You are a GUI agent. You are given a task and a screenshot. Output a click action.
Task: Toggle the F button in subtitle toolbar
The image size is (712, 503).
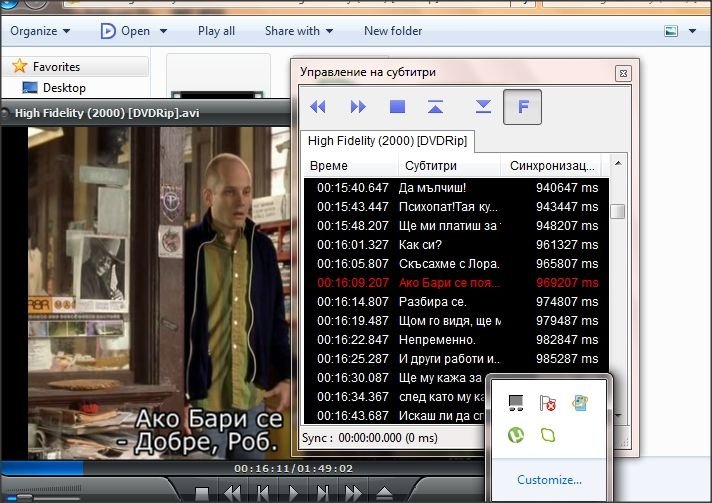point(522,107)
